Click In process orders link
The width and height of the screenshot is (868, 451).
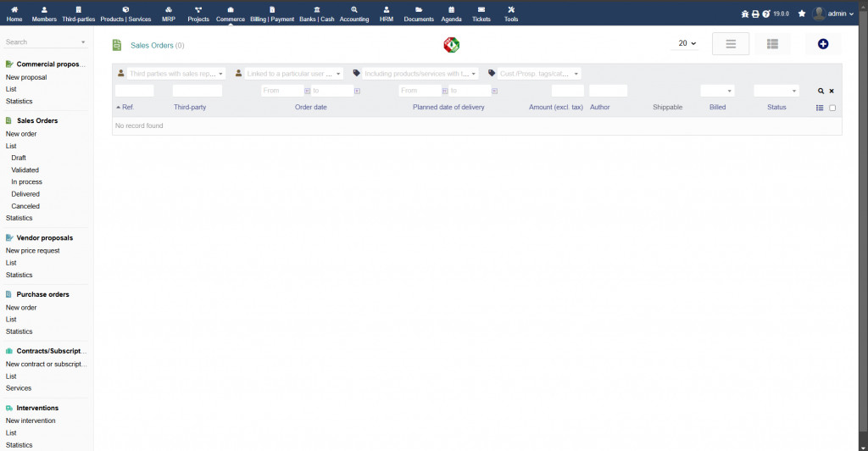pyautogui.click(x=26, y=182)
